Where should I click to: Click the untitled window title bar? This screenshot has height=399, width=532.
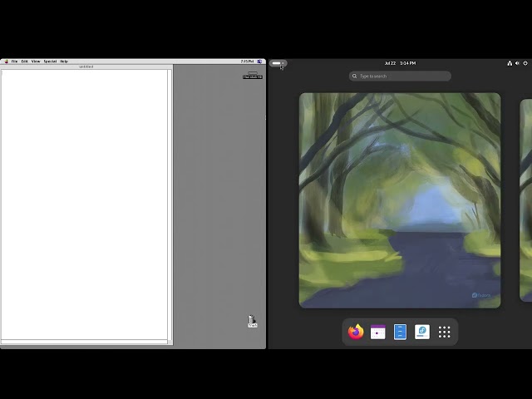[x=86, y=66]
